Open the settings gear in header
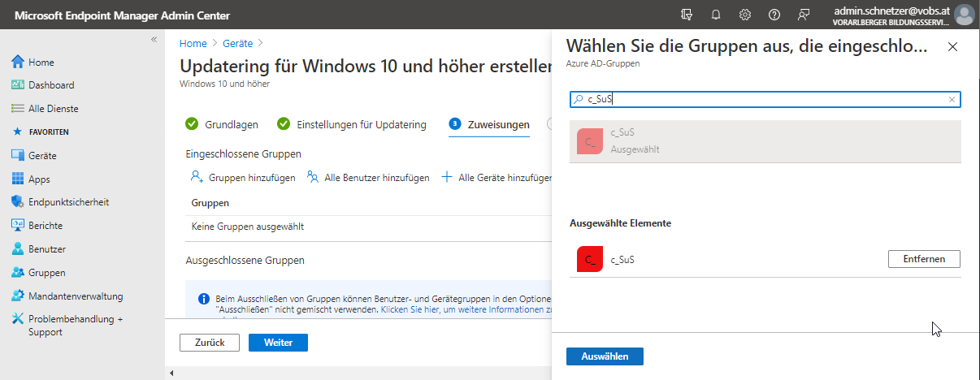980x380 pixels. coord(745,15)
